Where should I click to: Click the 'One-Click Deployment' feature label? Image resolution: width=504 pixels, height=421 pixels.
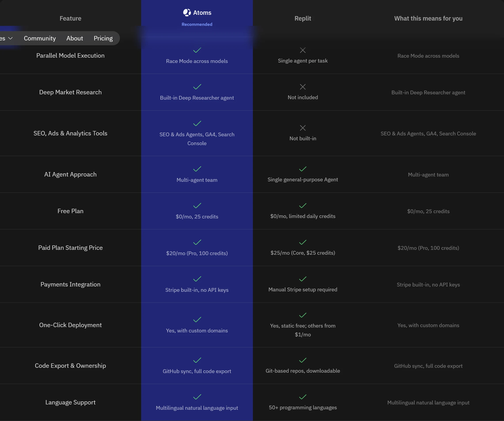70,325
